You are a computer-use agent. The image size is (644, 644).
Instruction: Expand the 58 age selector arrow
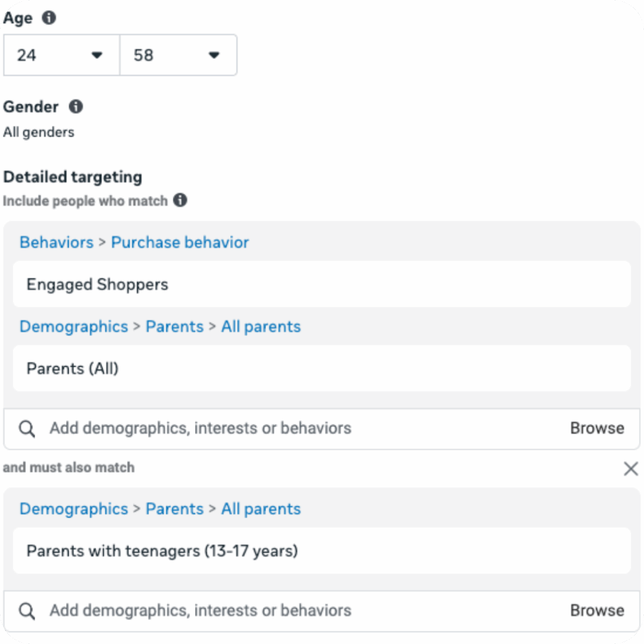click(213, 55)
